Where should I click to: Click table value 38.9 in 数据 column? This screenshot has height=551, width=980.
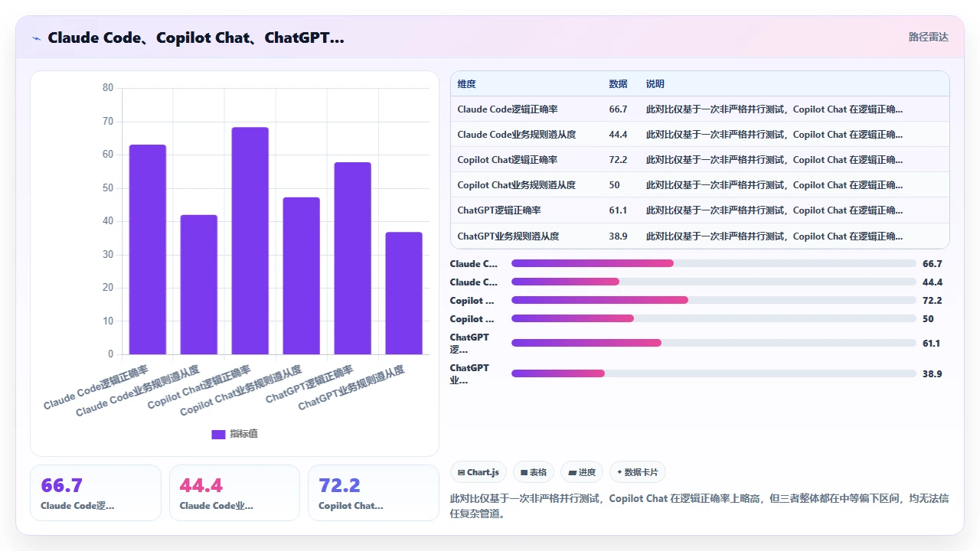pyautogui.click(x=618, y=236)
